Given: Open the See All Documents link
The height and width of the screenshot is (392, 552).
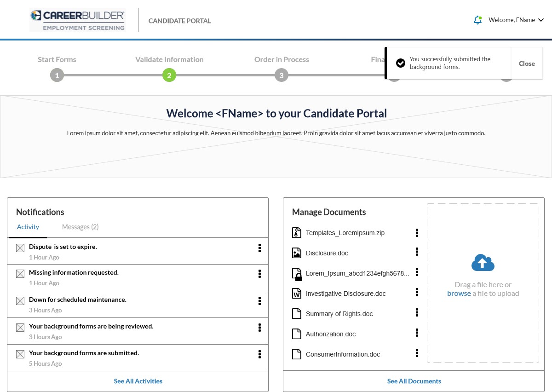Looking at the screenshot, I should (414, 381).
